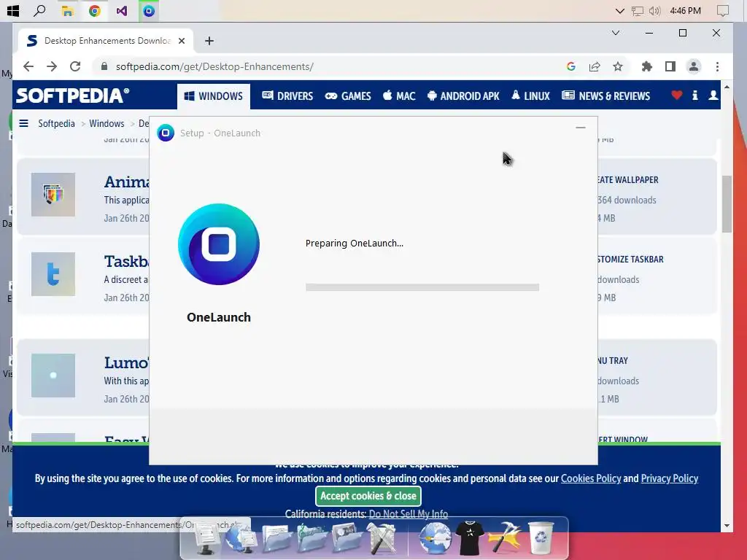Viewport: 747px width, 560px height.
Task: Click the Windows breadcrumb link
Action: (107, 124)
